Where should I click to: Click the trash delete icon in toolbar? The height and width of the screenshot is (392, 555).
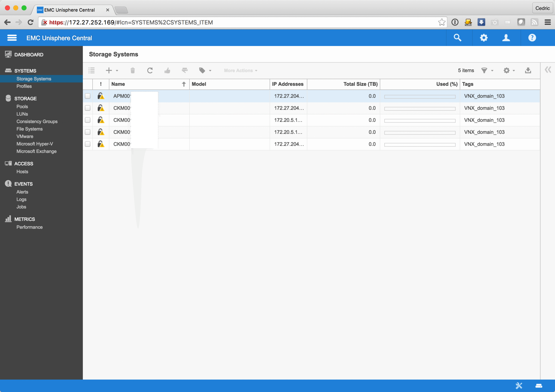(132, 70)
